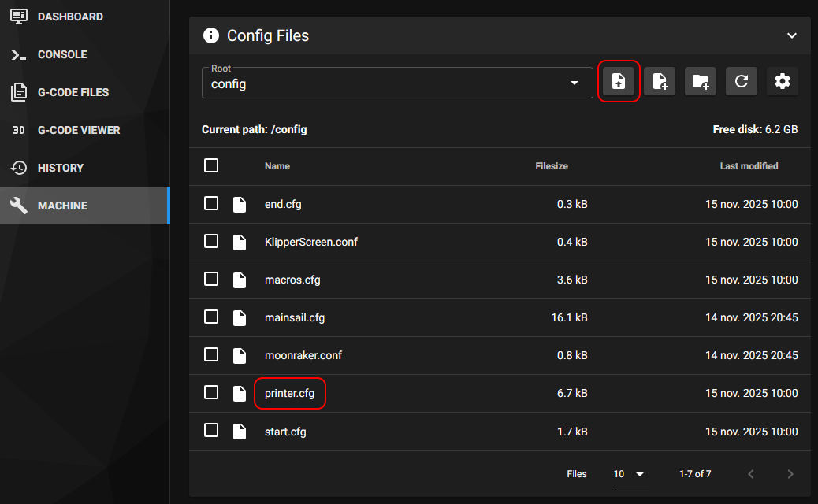Toggle the select-all checkbox in header

tap(211, 166)
